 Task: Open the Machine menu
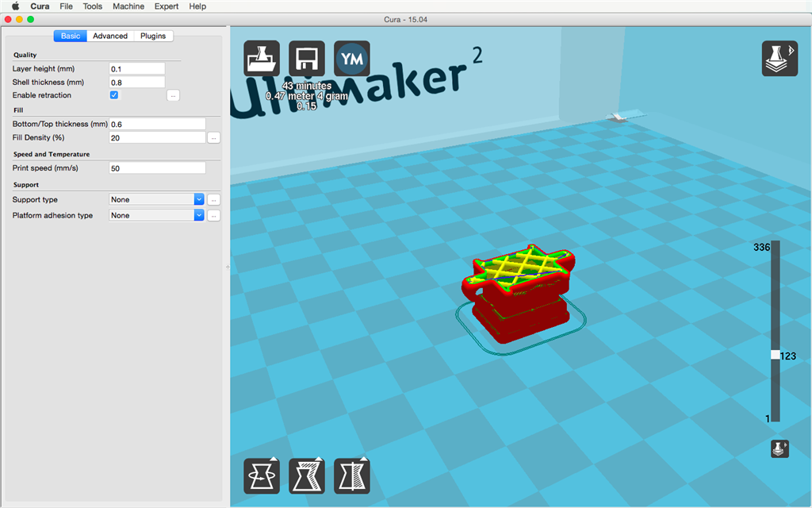128,6
